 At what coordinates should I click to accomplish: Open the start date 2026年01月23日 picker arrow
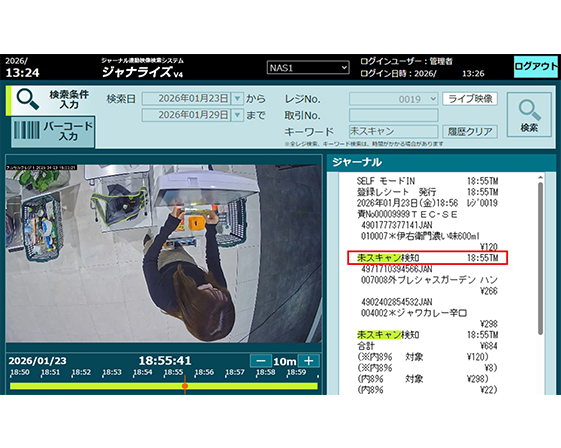pyautogui.click(x=238, y=98)
